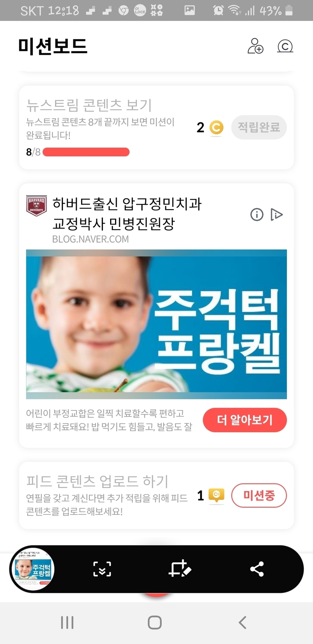Tap the Android back arrow
This screenshot has width=313, height=644.
pos(242,622)
